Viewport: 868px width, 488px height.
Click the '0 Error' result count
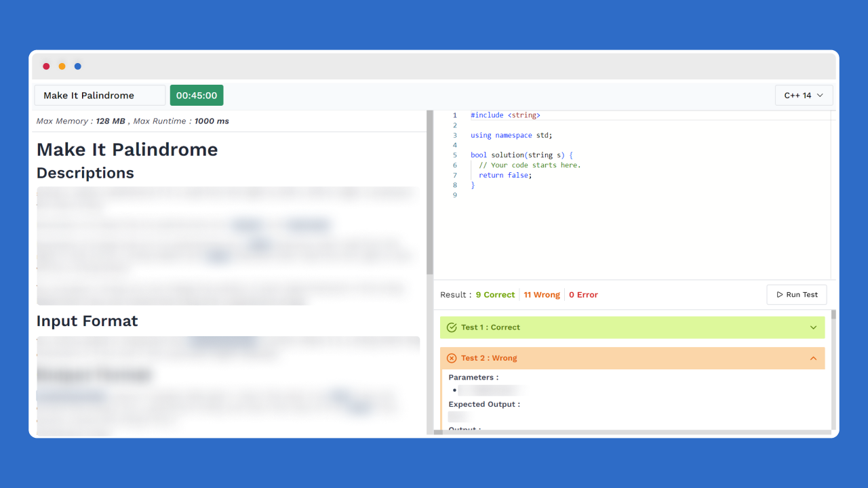pyautogui.click(x=583, y=295)
